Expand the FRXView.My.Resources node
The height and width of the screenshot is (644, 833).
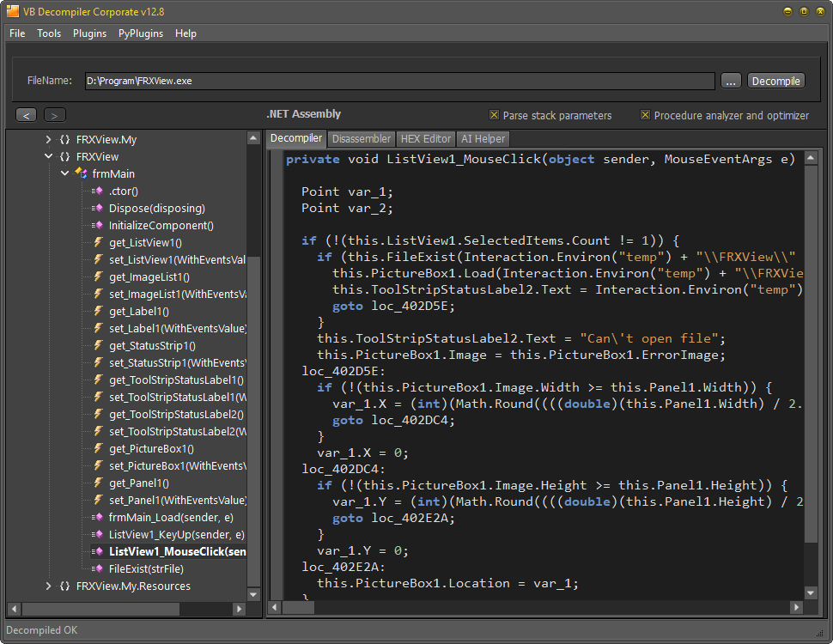coord(49,586)
